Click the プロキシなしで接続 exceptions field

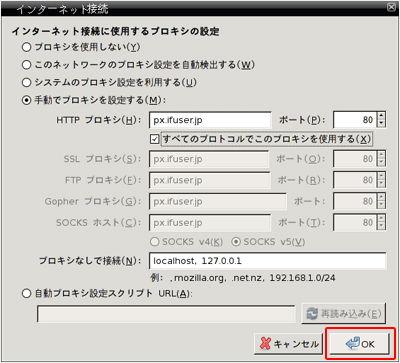pos(267,261)
